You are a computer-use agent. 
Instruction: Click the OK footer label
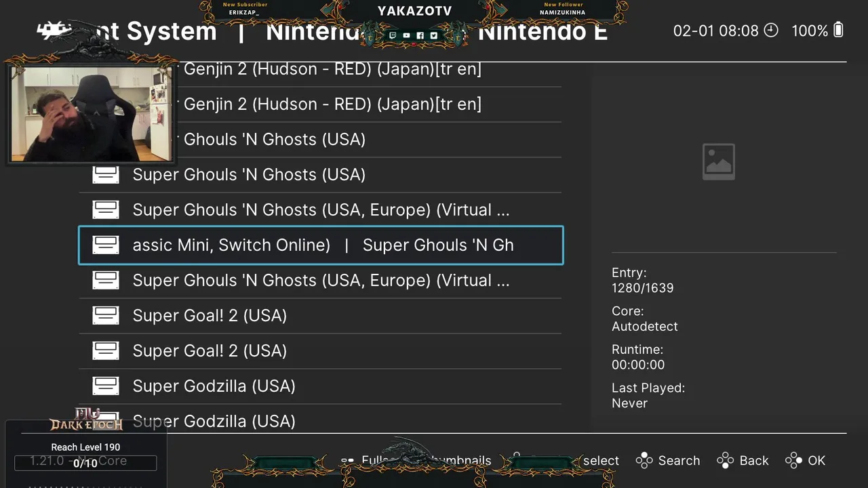point(816,460)
